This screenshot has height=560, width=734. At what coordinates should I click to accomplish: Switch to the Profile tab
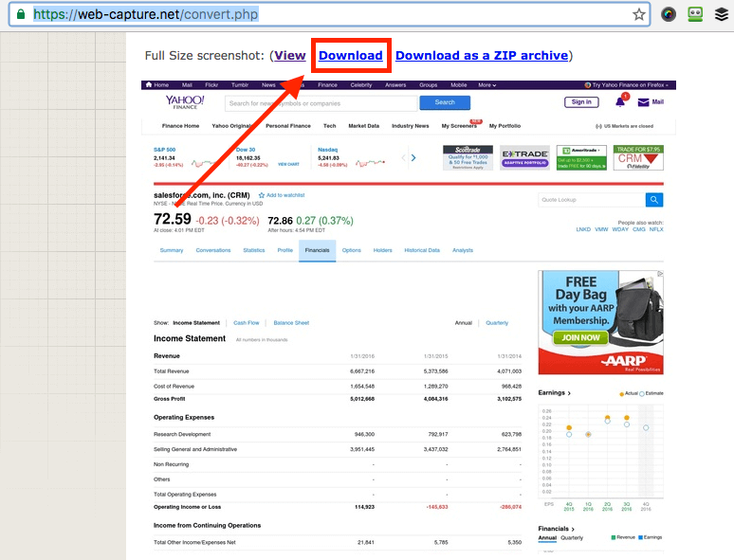pos(284,250)
